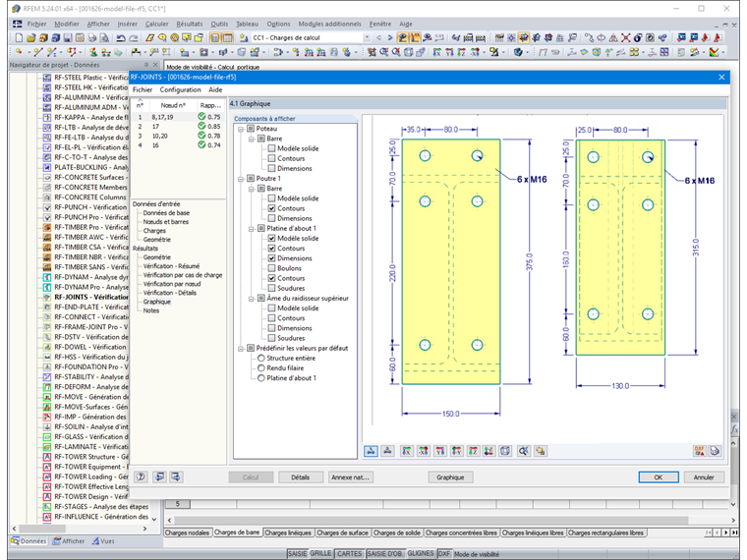This screenshot has width=747, height=560.
Task: Uncheck Modèle solide under Platine d'about 1
Action: coord(272,239)
